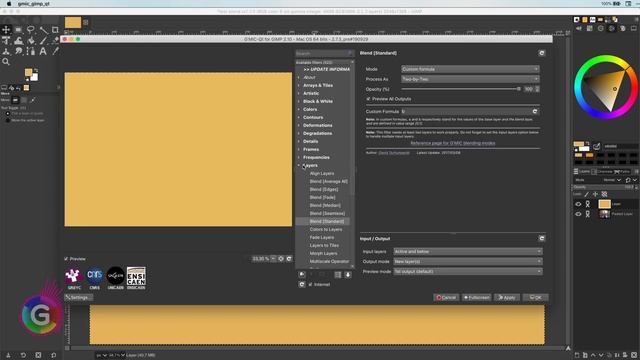Toggle the Internet checkbox

311,284
